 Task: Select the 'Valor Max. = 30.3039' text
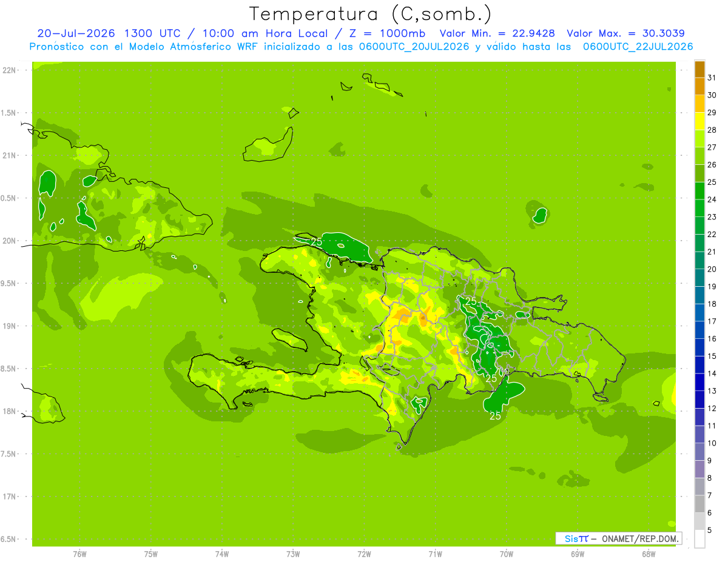tap(625, 33)
